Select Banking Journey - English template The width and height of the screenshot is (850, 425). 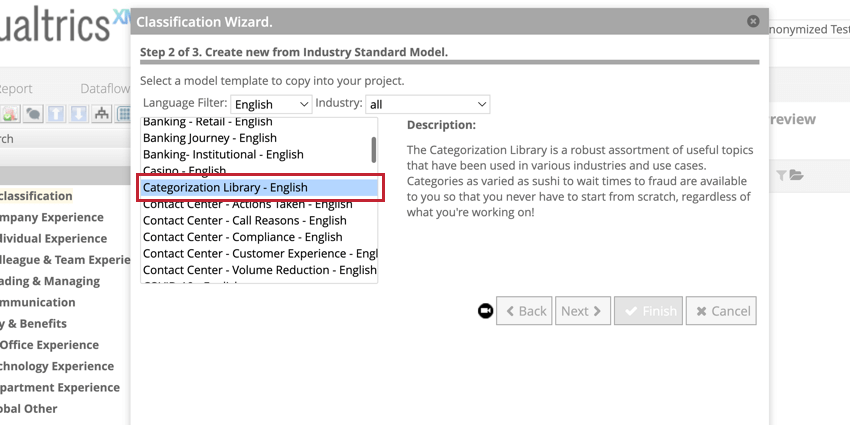click(x=259, y=138)
